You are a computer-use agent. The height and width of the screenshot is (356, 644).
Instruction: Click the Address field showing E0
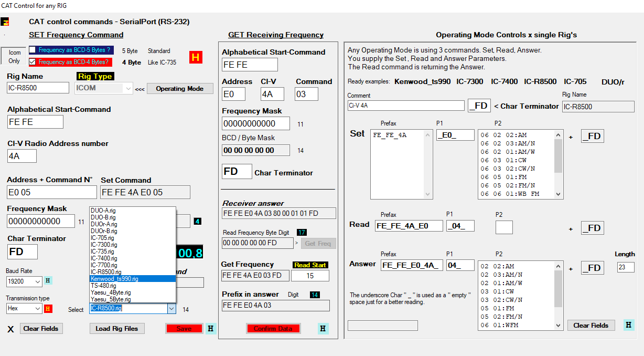[x=234, y=94]
